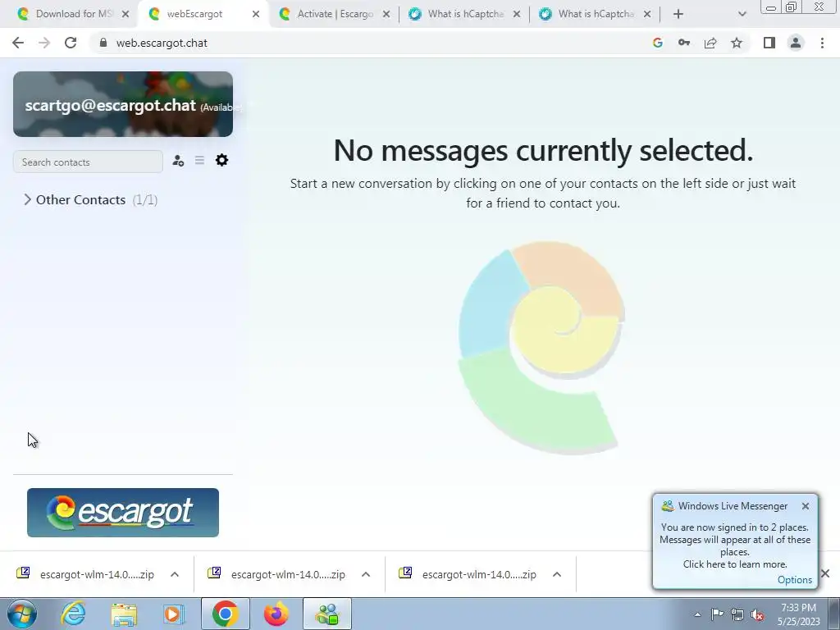The width and height of the screenshot is (840, 630).
Task: Bookmark this tab with star icon
Action: [x=737, y=43]
